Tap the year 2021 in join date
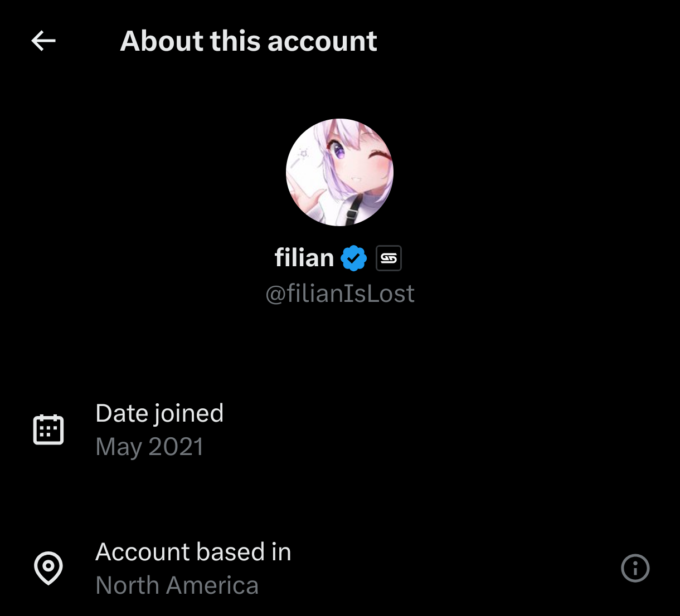680x616 pixels. click(x=176, y=447)
